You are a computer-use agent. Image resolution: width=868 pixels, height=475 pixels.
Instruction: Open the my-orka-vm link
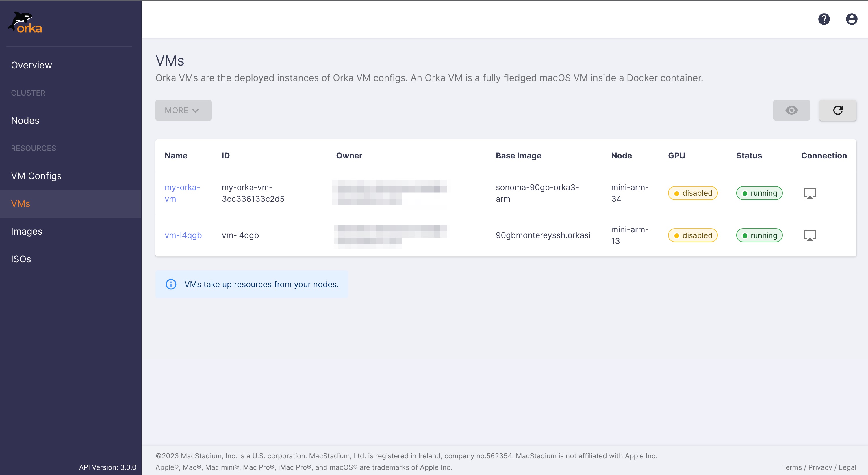182,193
